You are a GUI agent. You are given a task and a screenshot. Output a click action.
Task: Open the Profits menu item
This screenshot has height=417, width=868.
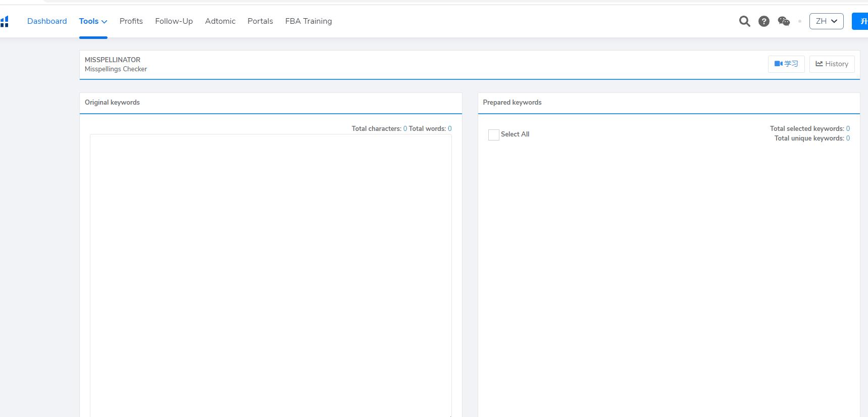coord(131,21)
